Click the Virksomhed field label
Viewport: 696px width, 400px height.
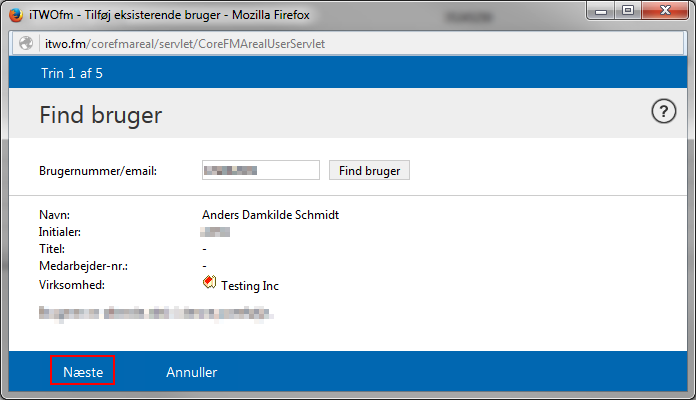tap(73, 284)
